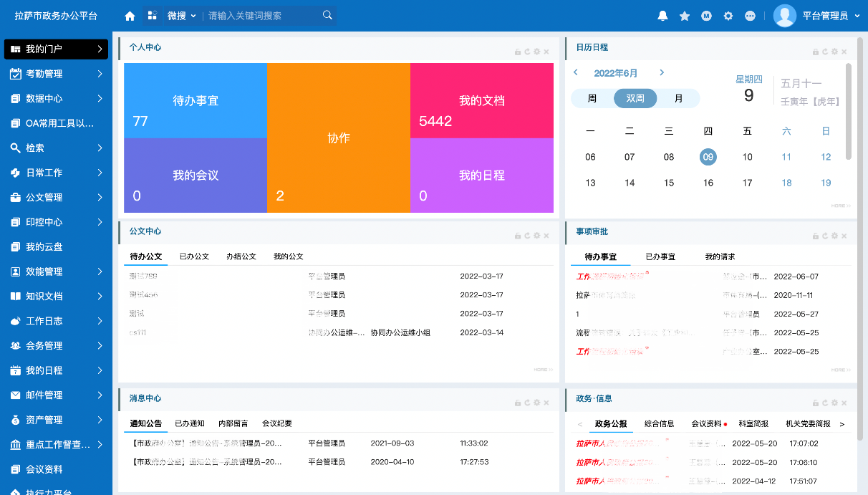Image resolution: width=868 pixels, height=495 pixels.
Task: Open the 微搜 search type dropdown
Action: tap(181, 16)
